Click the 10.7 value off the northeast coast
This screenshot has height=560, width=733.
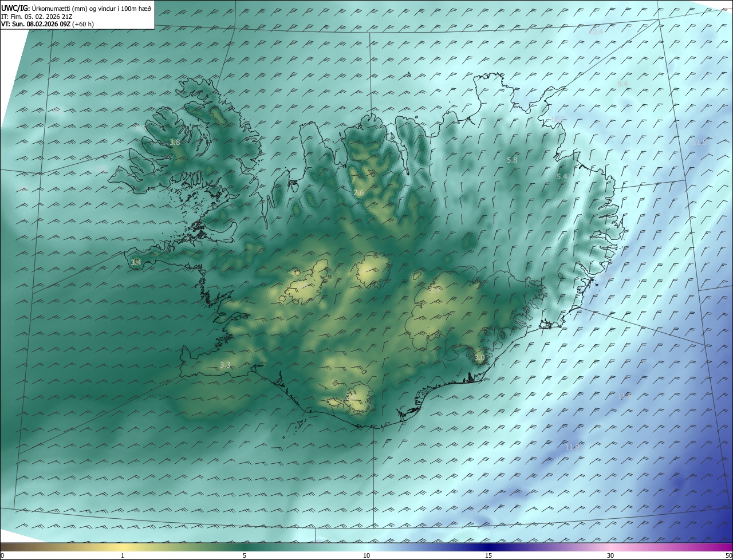pos(558,119)
